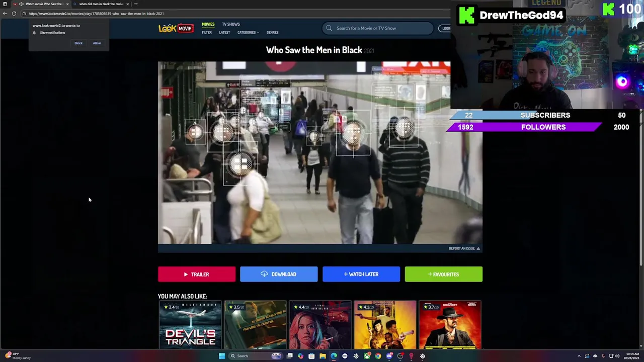Click the Login button
Viewport: 644px width, 362px height.
click(445, 28)
